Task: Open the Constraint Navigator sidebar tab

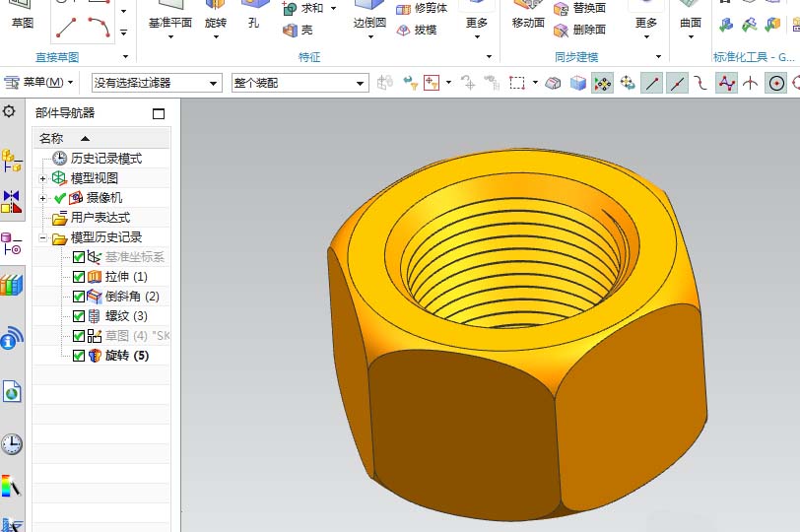Action: 11,202
